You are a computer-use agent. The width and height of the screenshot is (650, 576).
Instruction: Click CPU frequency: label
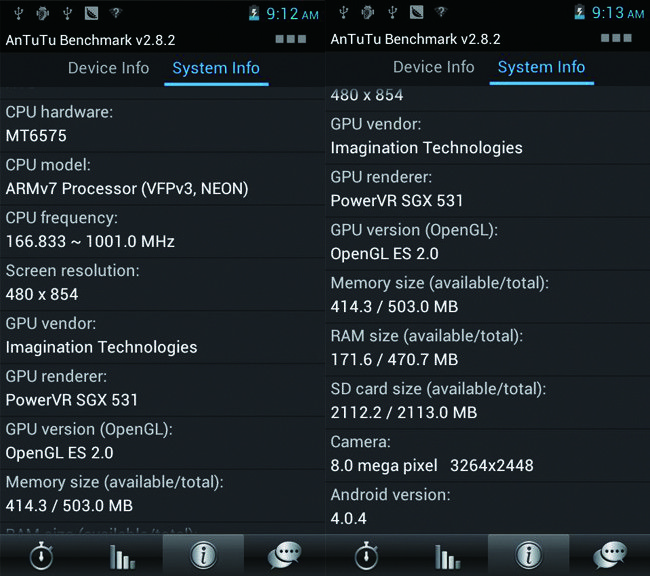62,218
